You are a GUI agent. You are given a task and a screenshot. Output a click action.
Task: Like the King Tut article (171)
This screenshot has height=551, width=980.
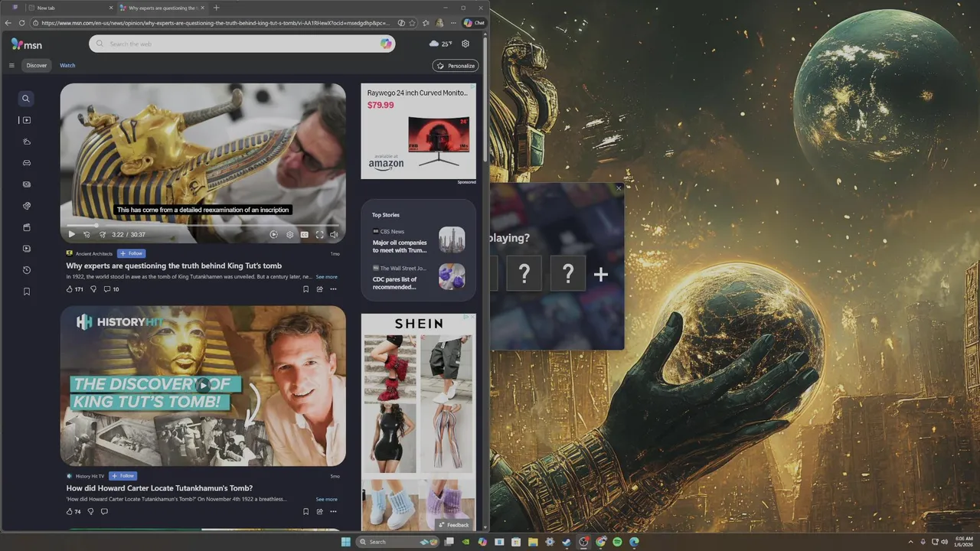point(75,289)
